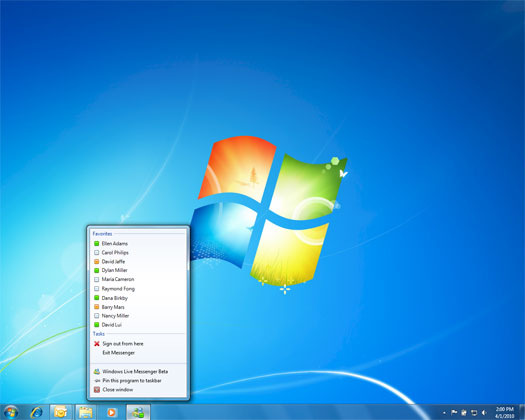Click the taskbar clock and date
Image resolution: width=525 pixels, height=420 pixels.
click(504, 413)
